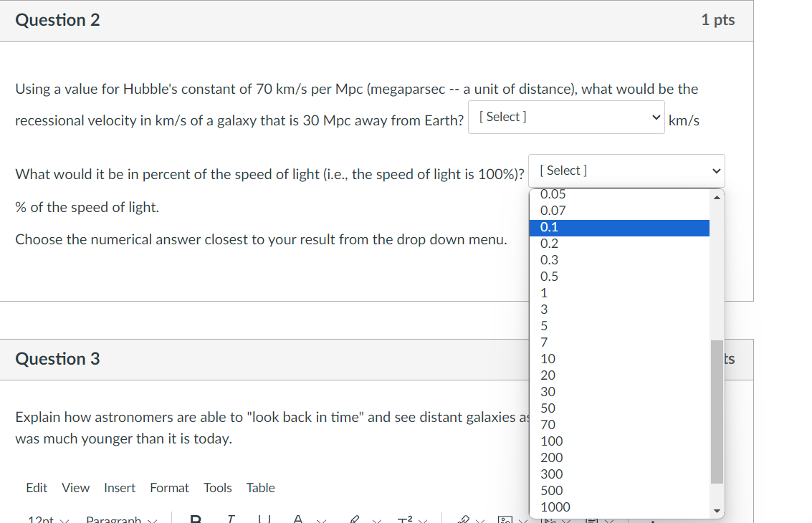Open the Edit menu in the editor
The height and width of the screenshot is (523, 812).
click(x=37, y=488)
